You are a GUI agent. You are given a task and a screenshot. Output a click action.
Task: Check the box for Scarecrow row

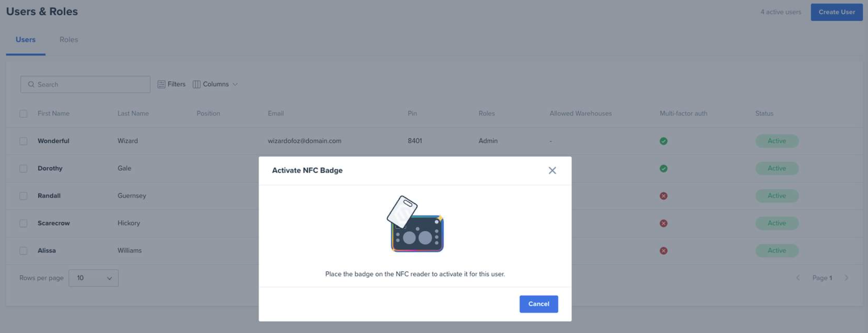click(23, 223)
